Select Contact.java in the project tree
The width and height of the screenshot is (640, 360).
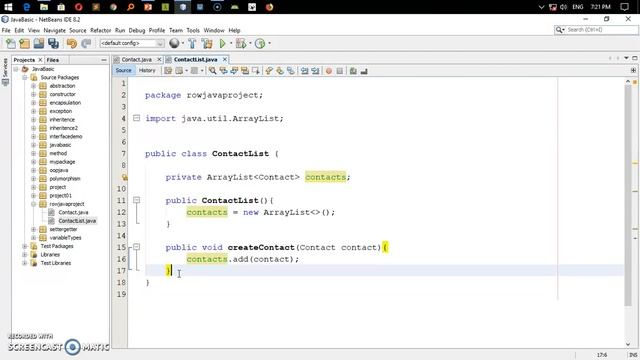coord(73,212)
